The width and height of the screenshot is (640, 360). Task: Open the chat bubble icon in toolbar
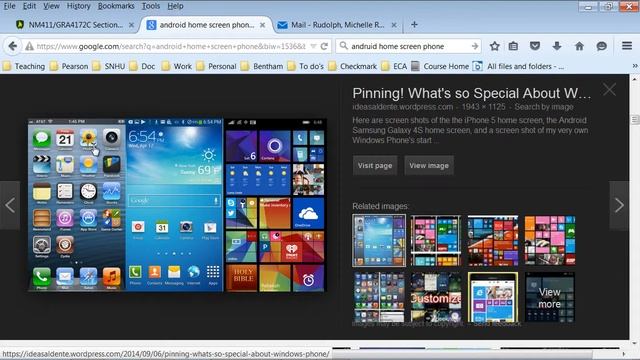coord(601,46)
